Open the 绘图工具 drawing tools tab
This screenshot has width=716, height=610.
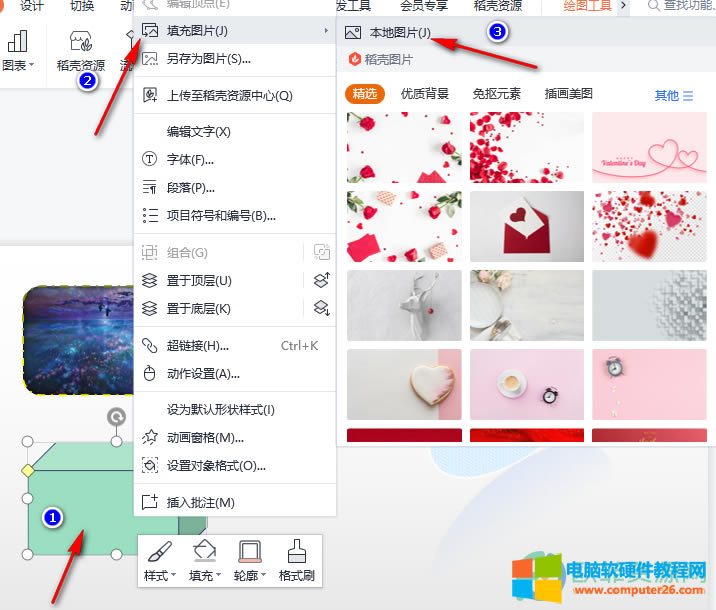(587, 5)
